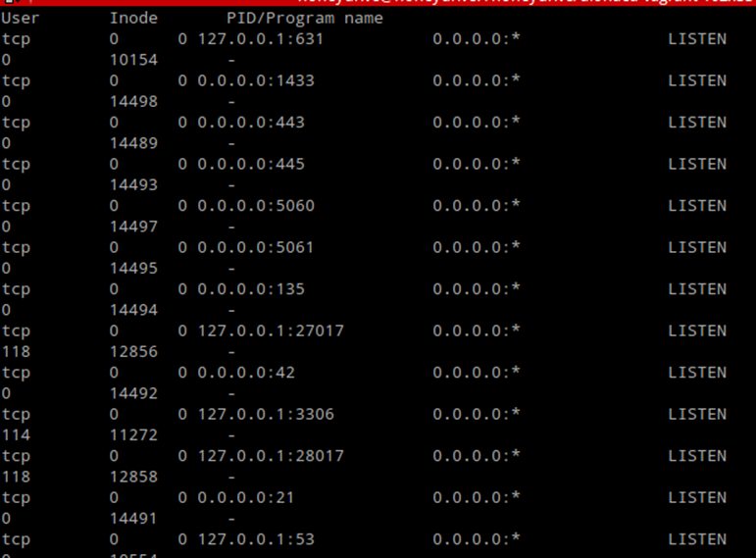Image resolution: width=756 pixels, height=558 pixels.
Task: Select inode value 12856
Action: pos(133,352)
